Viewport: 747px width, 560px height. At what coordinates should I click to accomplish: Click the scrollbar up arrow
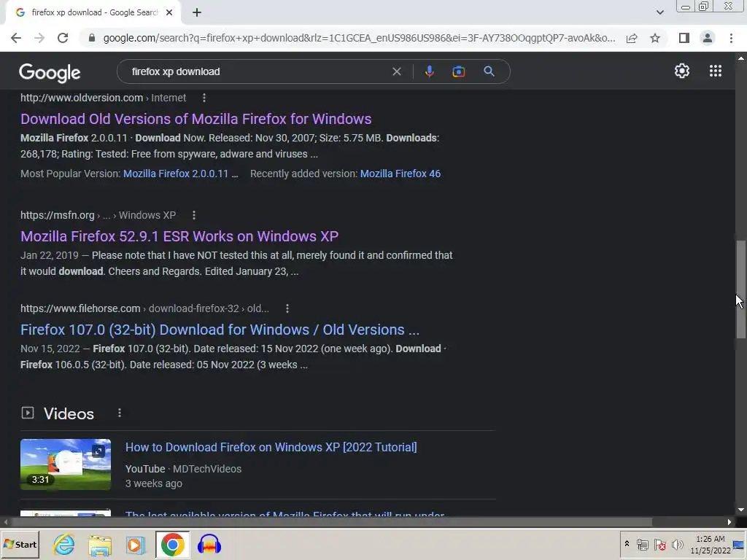(x=741, y=58)
